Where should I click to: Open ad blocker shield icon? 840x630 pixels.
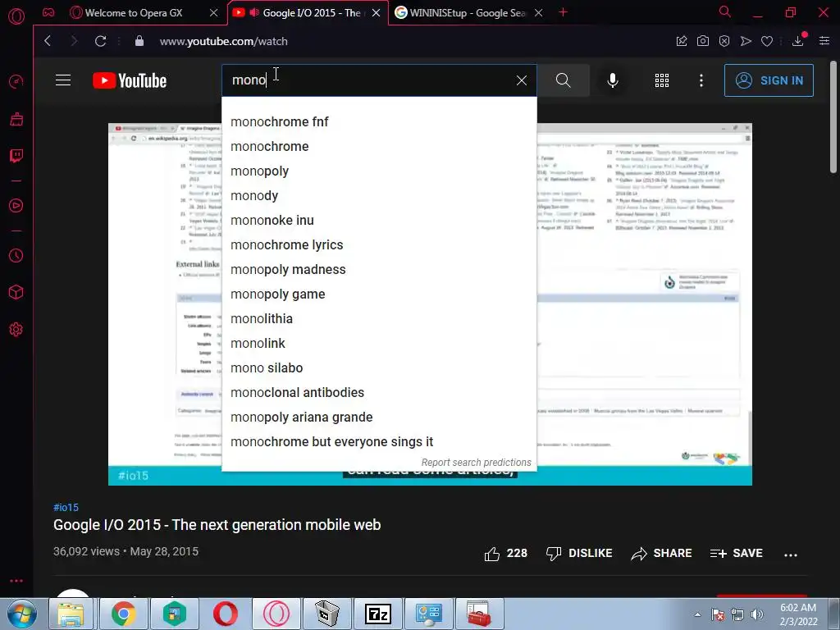[724, 41]
